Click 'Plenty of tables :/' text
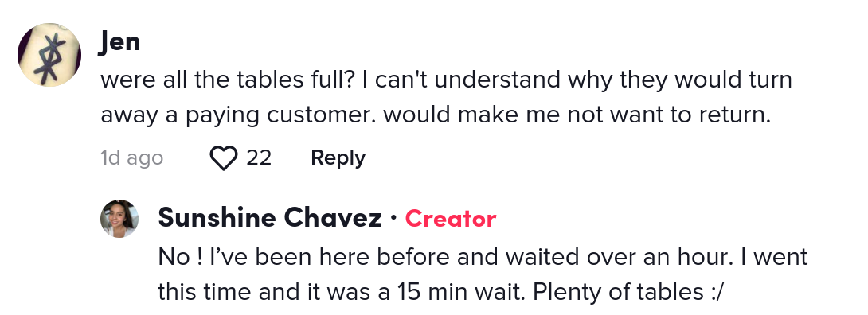868x315 pixels. [x=628, y=293]
